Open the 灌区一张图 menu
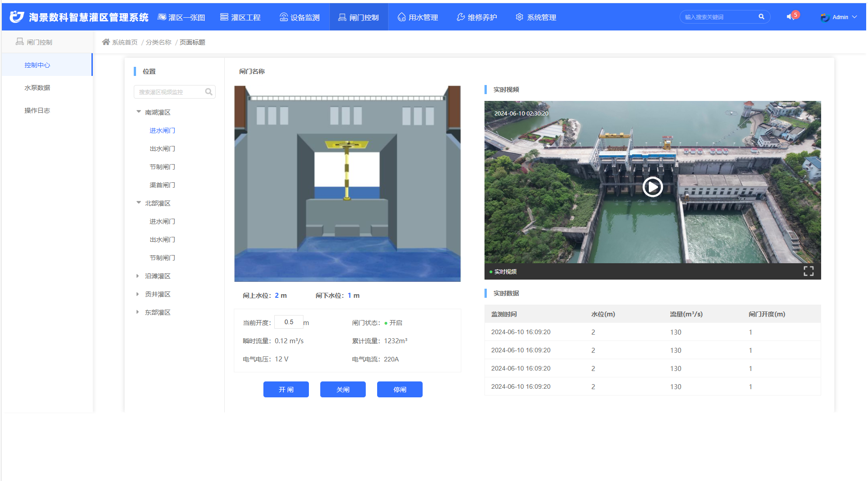The image size is (868, 481). click(x=182, y=17)
